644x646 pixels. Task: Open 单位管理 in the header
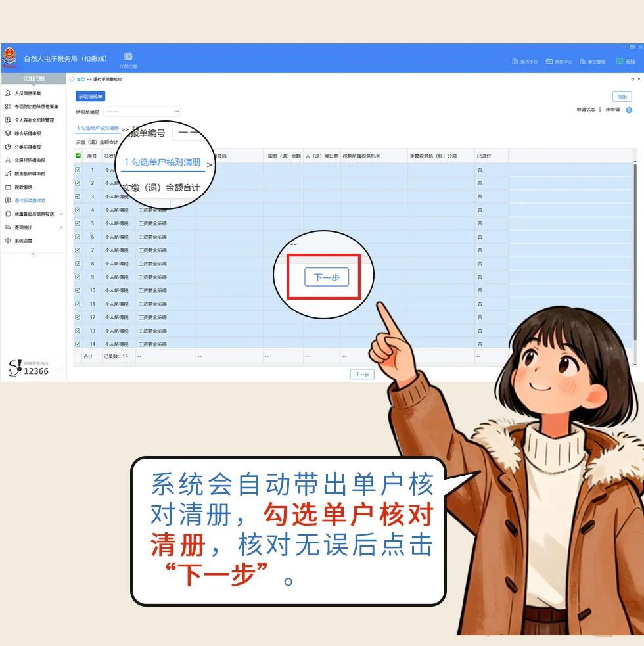[592, 62]
